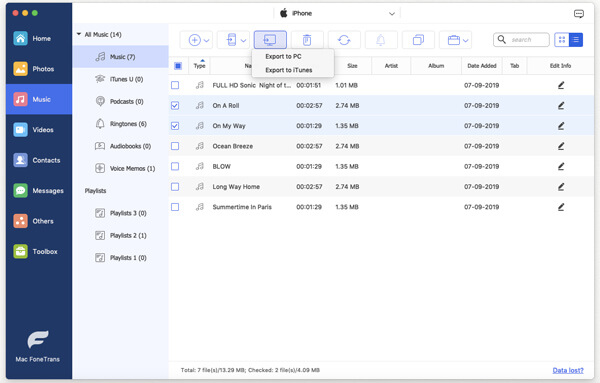Uncheck the On My Way checkbox

tap(175, 125)
